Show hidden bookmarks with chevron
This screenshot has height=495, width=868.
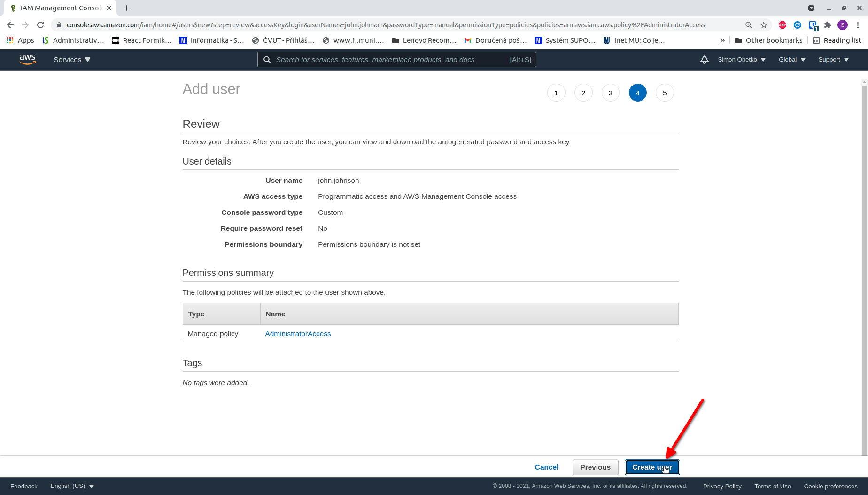point(722,40)
